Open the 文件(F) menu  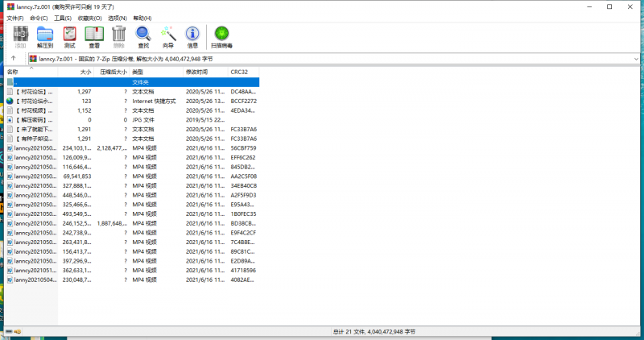(15, 17)
